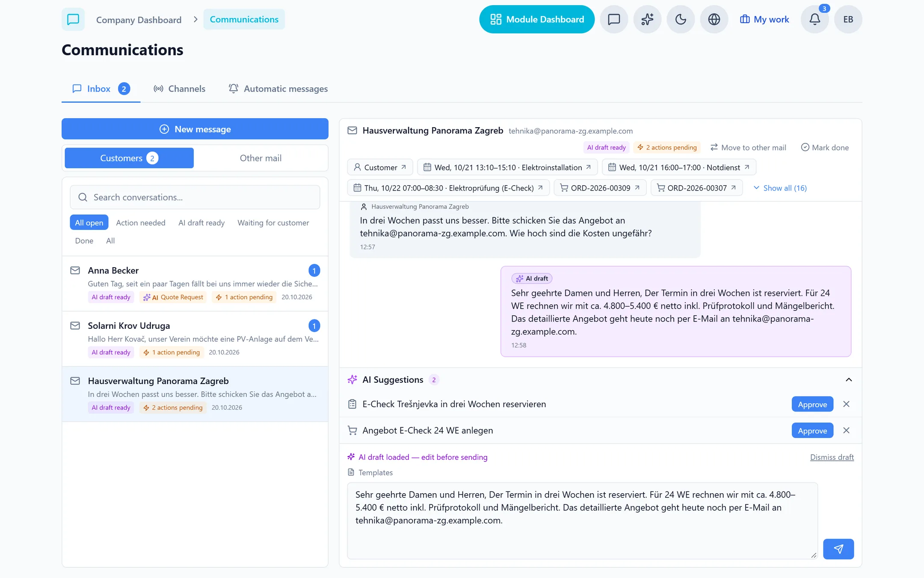Open the EB user avatar menu
Screen dimensions: 924x578
coord(848,19)
